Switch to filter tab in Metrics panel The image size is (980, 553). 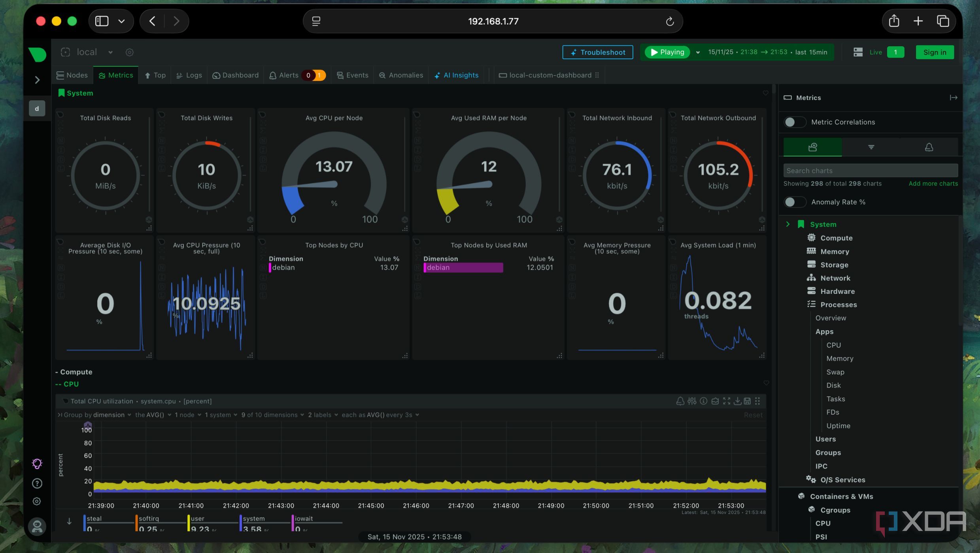click(870, 147)
